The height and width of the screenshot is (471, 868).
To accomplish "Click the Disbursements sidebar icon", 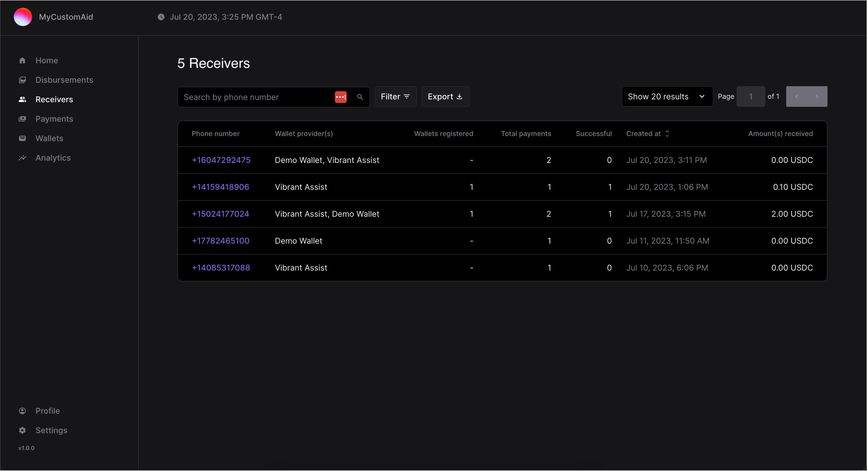I will pyautogui.click(x=22, y=80).
